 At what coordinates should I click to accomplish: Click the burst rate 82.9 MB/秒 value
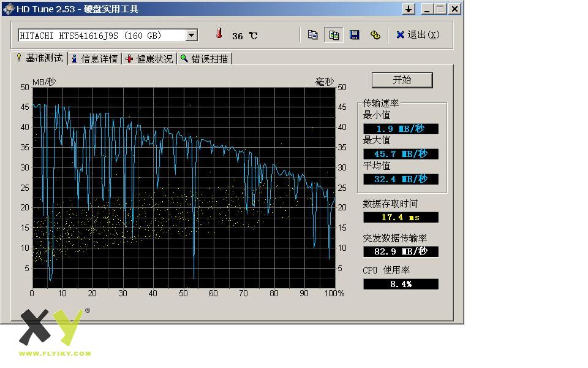click(401, 251)
